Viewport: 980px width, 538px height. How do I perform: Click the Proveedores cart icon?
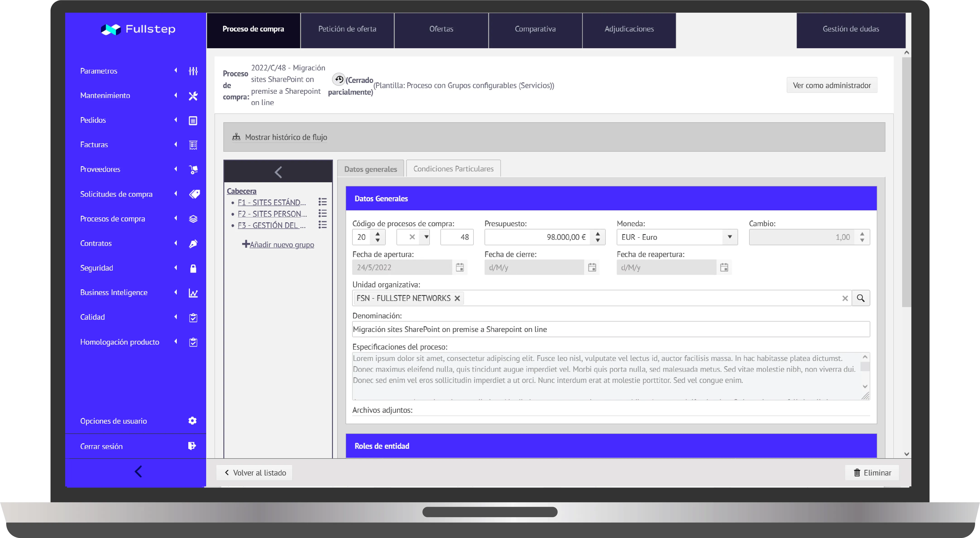(193, 170)
